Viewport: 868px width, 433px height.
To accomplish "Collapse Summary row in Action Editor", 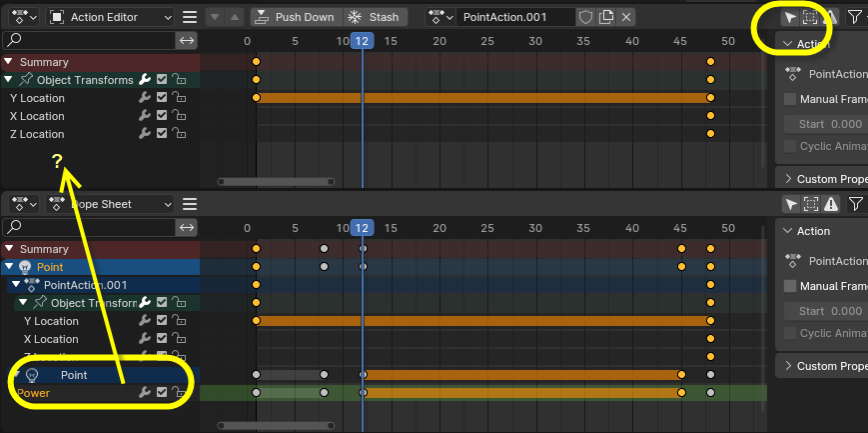I will click(8, 62).
